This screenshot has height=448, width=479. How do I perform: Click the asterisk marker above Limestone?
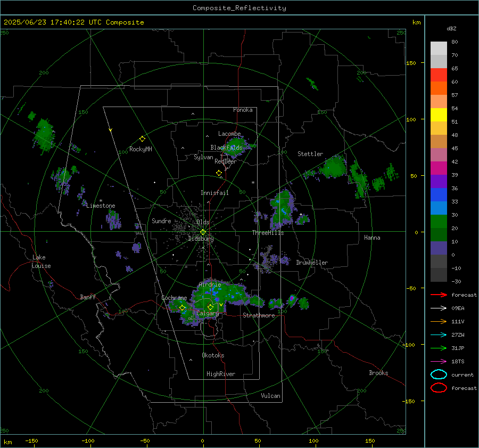pos(101,201)
